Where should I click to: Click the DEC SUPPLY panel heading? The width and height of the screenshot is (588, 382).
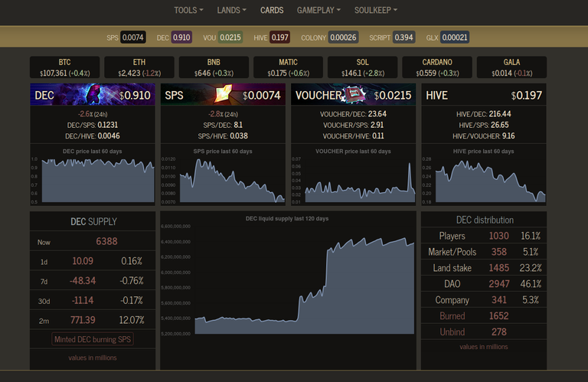pos(93,221)
